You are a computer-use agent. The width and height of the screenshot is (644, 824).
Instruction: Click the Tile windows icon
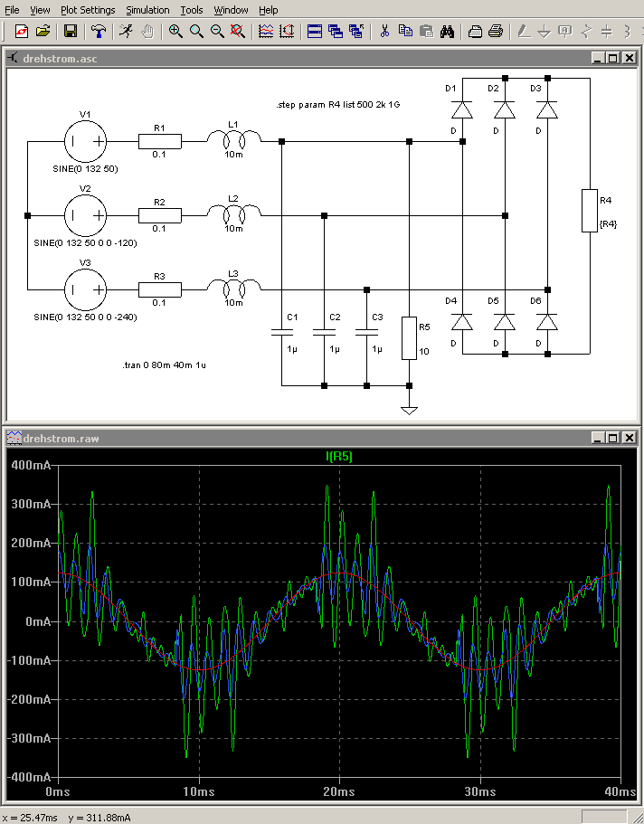315,31
